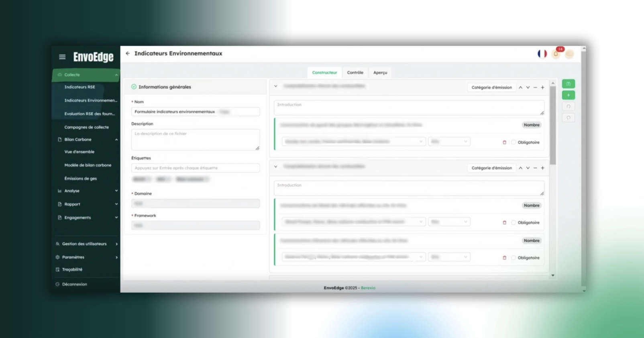Open notifications bell with red badge
This screenshot has width=644, height=338.
point(556,54)
